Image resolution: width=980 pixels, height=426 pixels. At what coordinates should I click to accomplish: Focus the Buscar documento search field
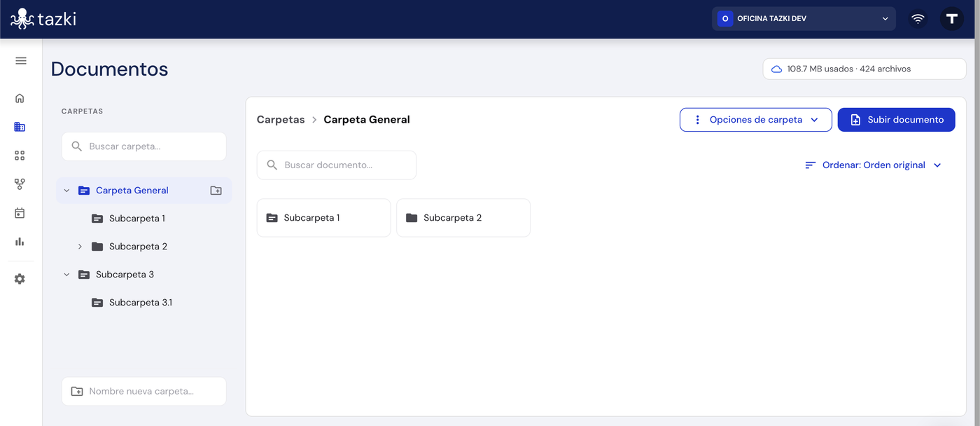[337, 165]
